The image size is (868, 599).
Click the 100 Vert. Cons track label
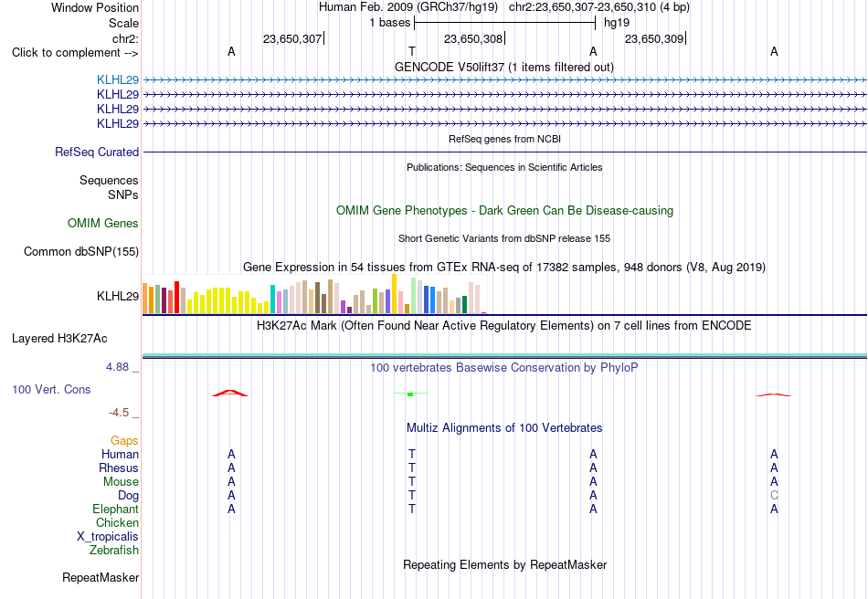[x=51, y=389]
